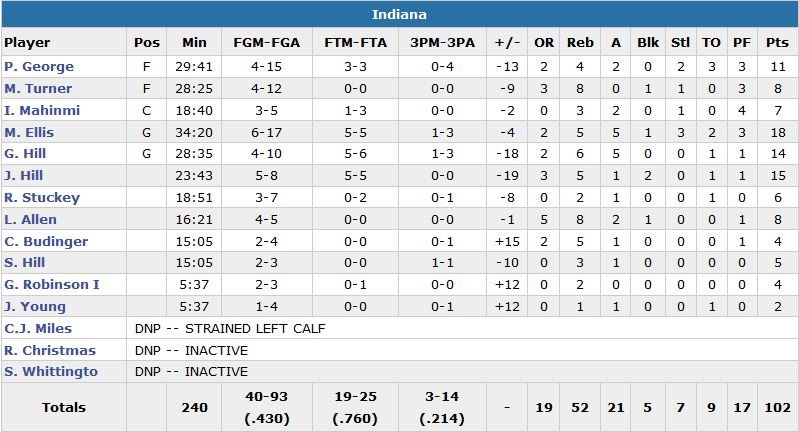The height and width of the screenshot is (432, 799).
Task: Click the FGM-FGA column header
Action: point(264,43)
